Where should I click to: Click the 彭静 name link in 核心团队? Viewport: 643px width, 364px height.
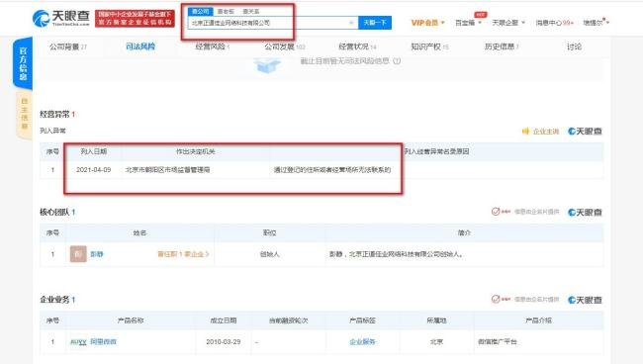point(97,254)
